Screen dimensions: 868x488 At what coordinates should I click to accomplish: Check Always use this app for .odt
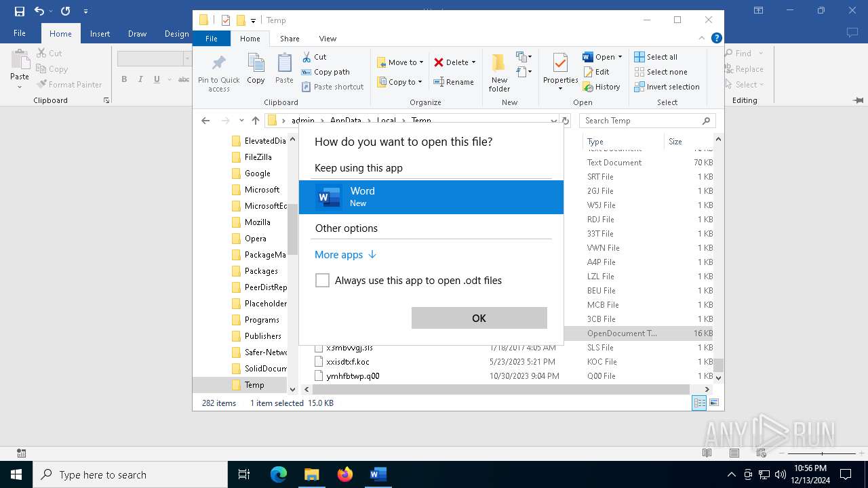[x=323, y=280]
